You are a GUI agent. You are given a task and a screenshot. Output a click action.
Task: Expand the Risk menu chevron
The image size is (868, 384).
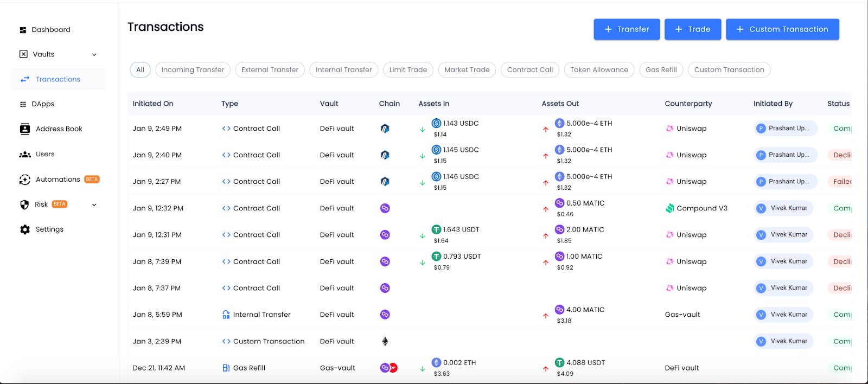click(x=94, y=205)
